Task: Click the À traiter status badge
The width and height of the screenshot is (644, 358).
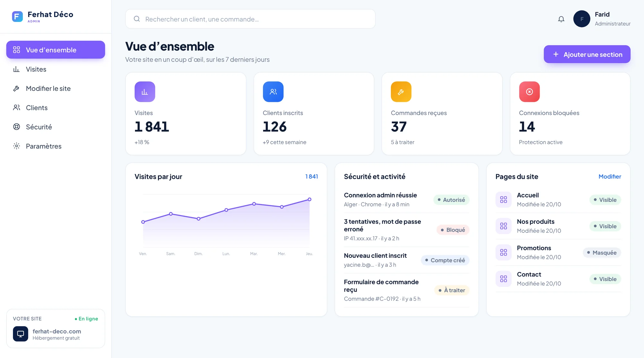Action: pyautogui.click(x=452, y=290)
